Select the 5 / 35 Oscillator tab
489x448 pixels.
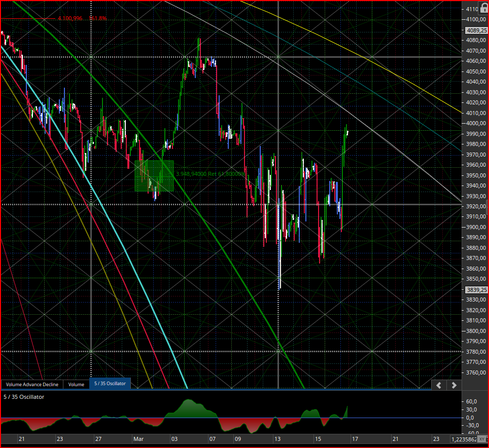(110, 384)
